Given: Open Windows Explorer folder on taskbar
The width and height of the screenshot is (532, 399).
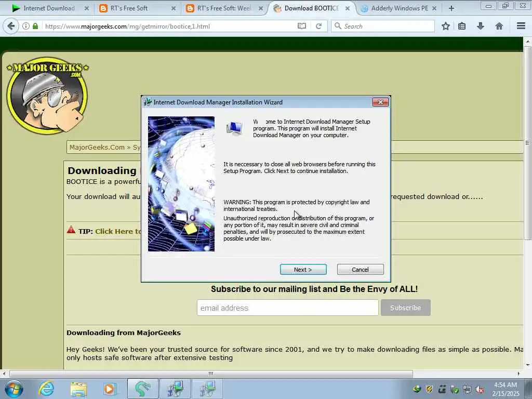Looking at the screenshot, I should [x=79, y=389].
